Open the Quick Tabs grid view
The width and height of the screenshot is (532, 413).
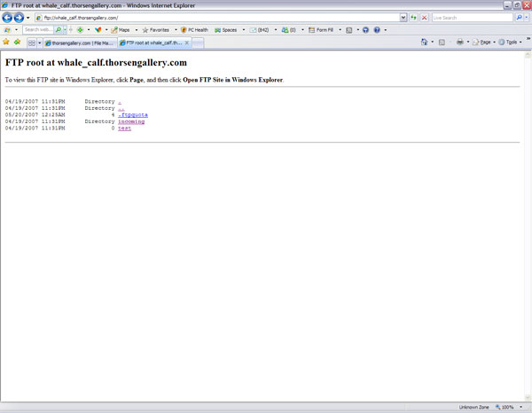coord(32,42)
